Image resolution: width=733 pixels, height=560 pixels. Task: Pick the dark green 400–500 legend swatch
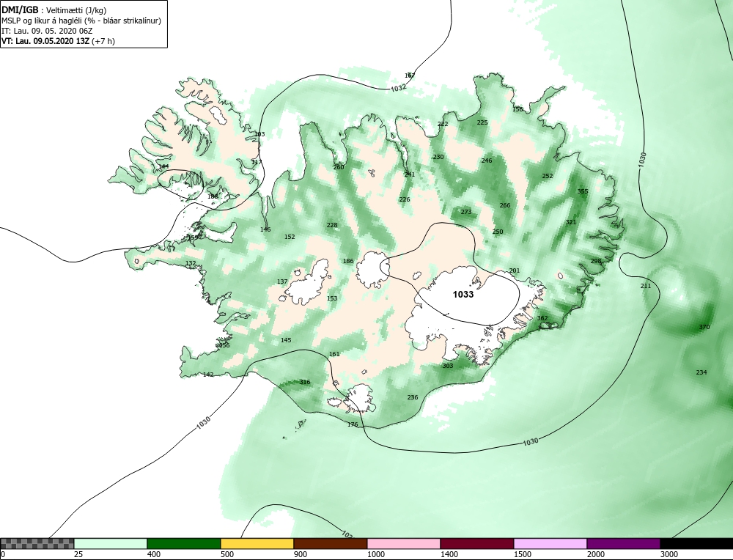tap(184, 544)
